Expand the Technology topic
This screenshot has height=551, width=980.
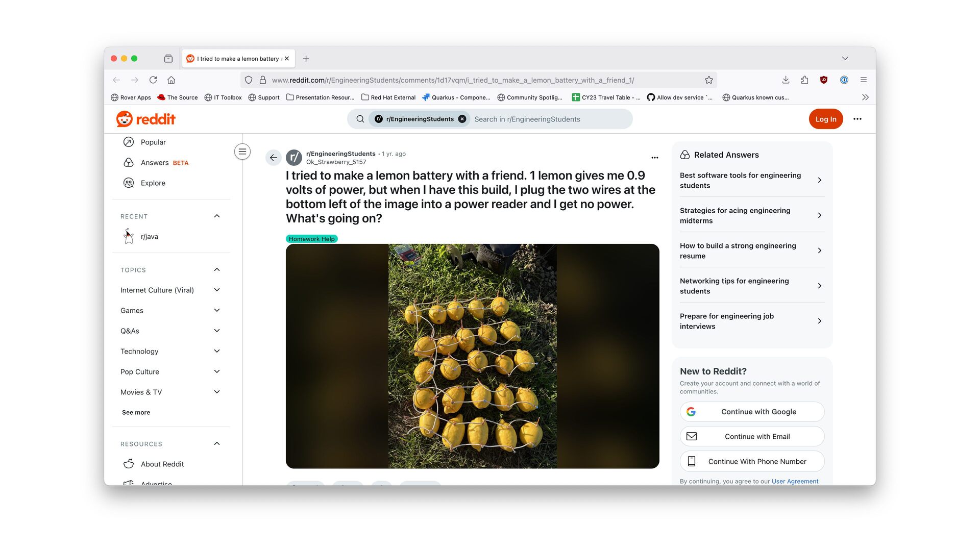[217, 352]
